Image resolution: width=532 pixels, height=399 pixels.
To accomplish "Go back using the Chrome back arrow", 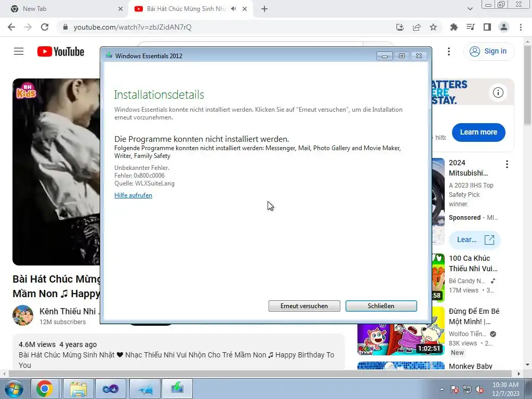I will point(11,27).
